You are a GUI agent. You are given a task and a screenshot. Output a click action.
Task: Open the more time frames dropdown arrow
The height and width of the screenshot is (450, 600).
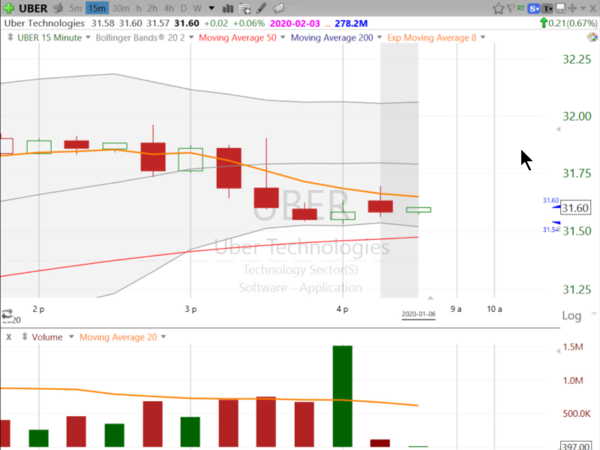click(x=211, y=8)
